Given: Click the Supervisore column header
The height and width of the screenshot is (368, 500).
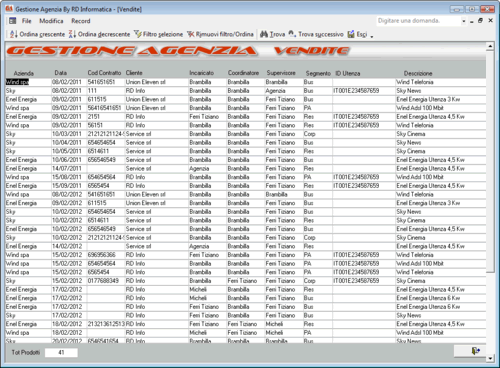Looking at the screenshot, I should click(281, 73).
